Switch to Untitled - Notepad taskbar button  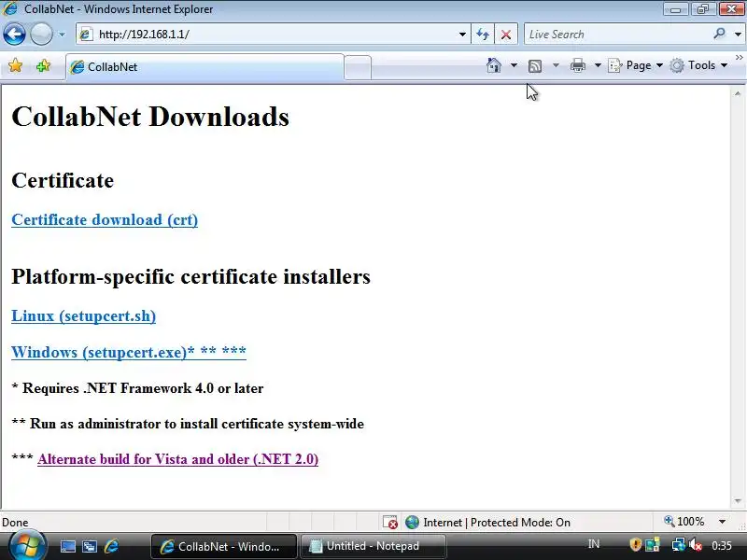(373, 546)
